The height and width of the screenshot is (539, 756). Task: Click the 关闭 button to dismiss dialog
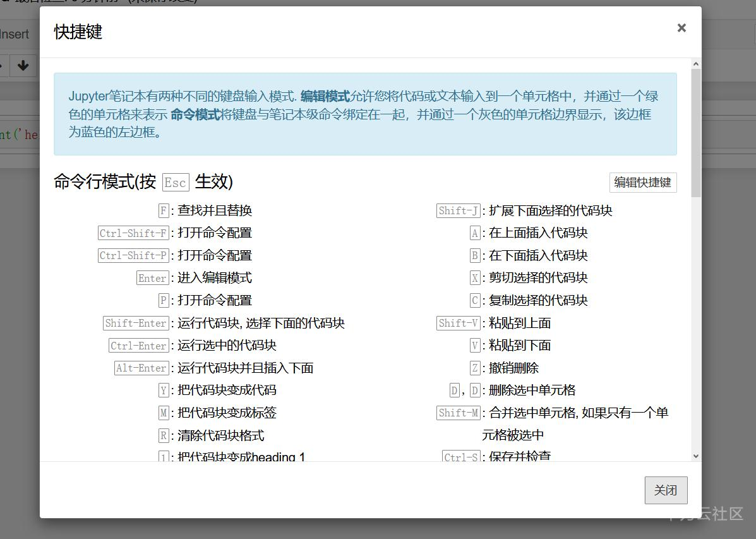tap(666, 490)
